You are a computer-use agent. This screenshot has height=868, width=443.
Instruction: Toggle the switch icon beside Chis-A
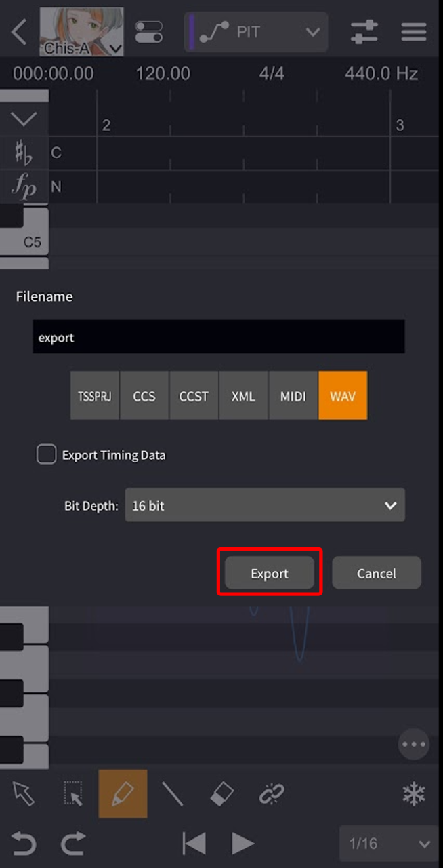pyautogui.click(x=149, y=32)
